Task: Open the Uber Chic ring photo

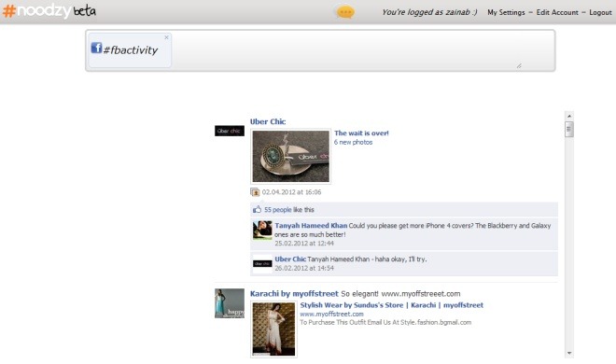Action: pos(290,156)
